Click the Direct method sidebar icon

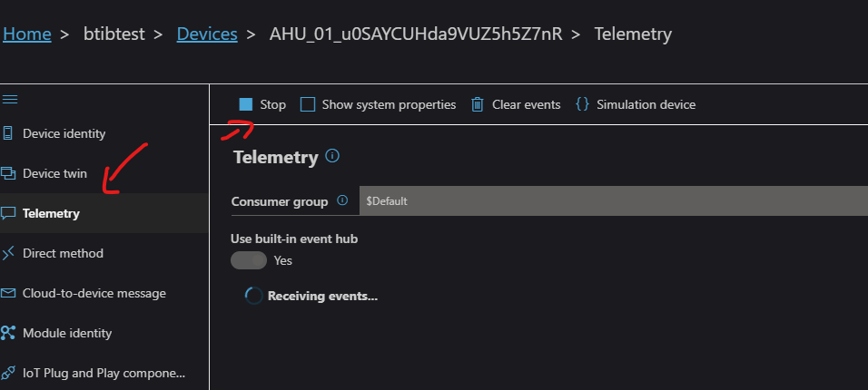(x=8, y=253)
